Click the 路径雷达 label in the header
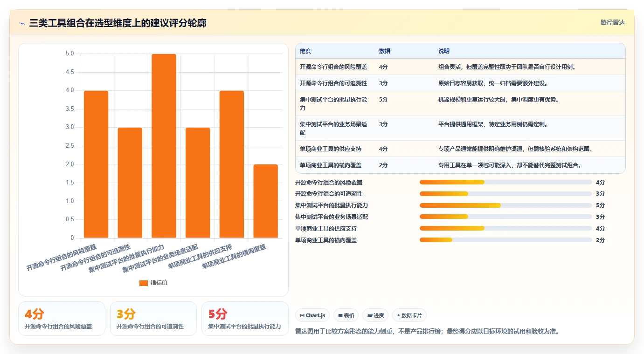Viewport: 644px width, 354px height. (612, 22)
